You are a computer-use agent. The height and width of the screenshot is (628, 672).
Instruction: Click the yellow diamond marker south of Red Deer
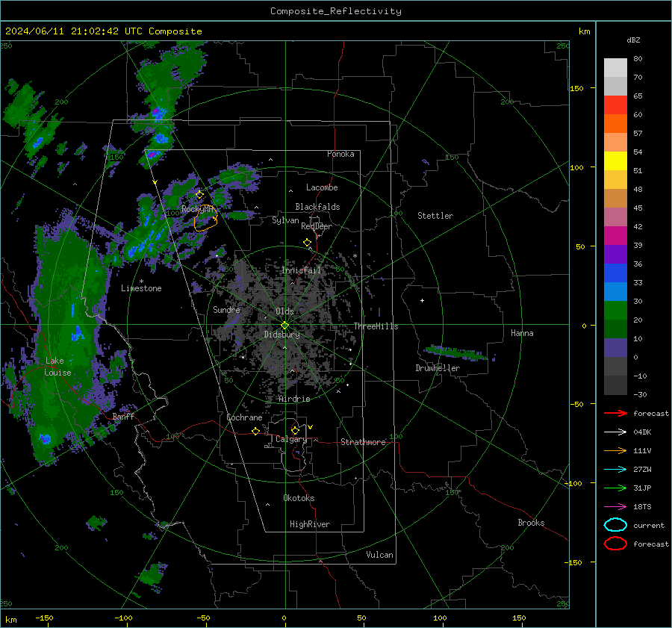[x=307, y=243]
